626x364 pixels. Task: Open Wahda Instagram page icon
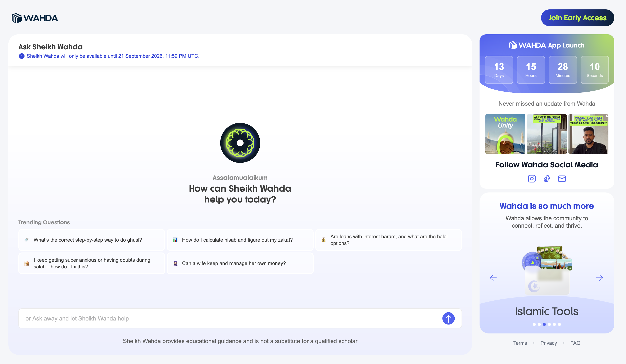532,178
